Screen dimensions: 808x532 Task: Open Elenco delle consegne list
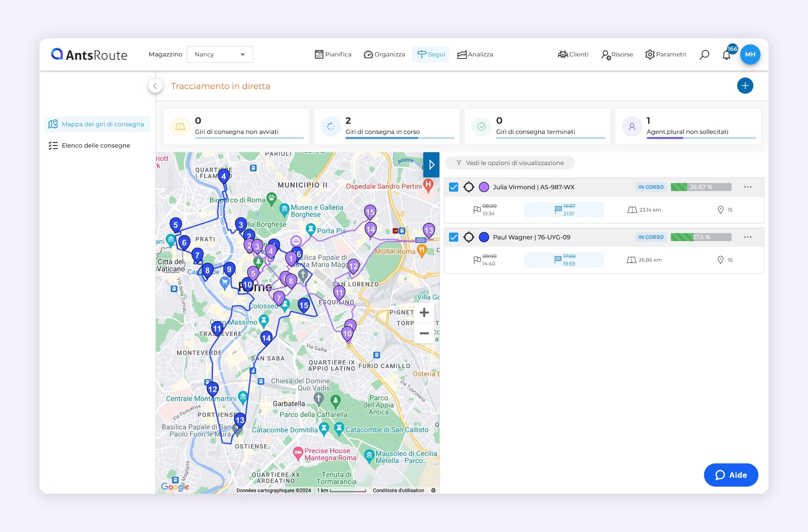point(95,146)
